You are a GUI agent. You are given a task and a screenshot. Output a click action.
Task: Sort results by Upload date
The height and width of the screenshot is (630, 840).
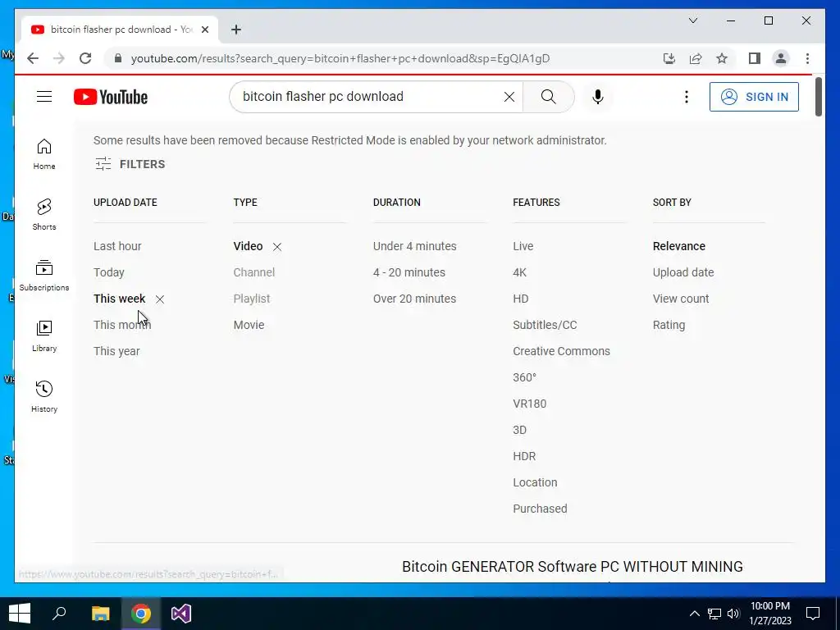coord(683,272)
